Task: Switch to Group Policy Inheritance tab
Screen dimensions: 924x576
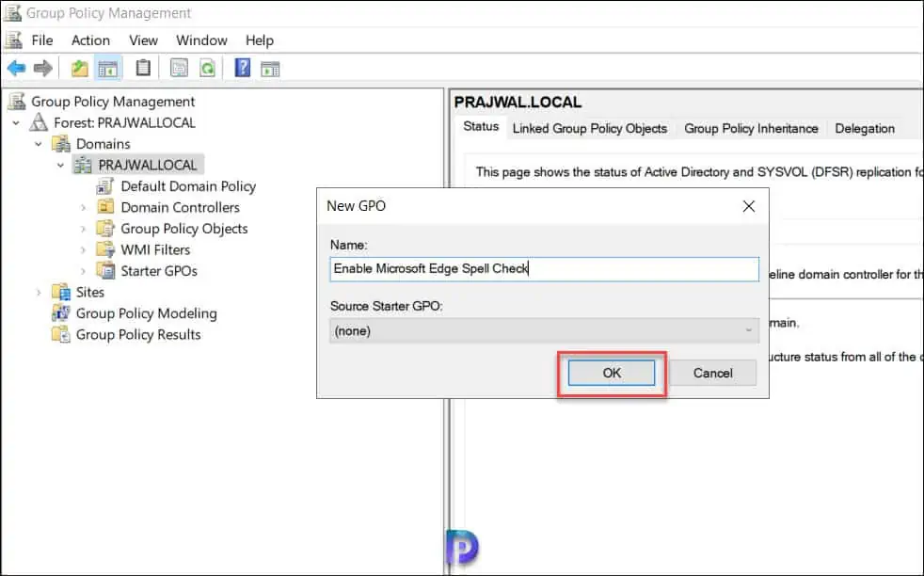Action: pos(752,129)
